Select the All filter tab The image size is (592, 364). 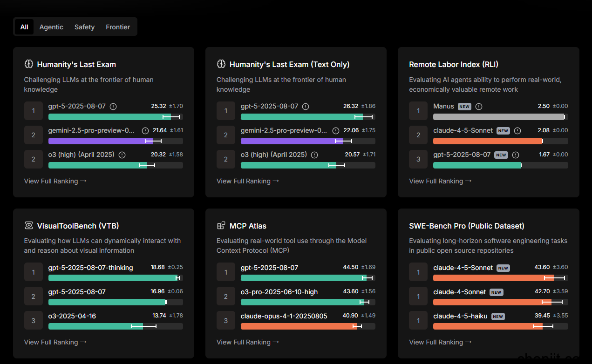point(24,27)
